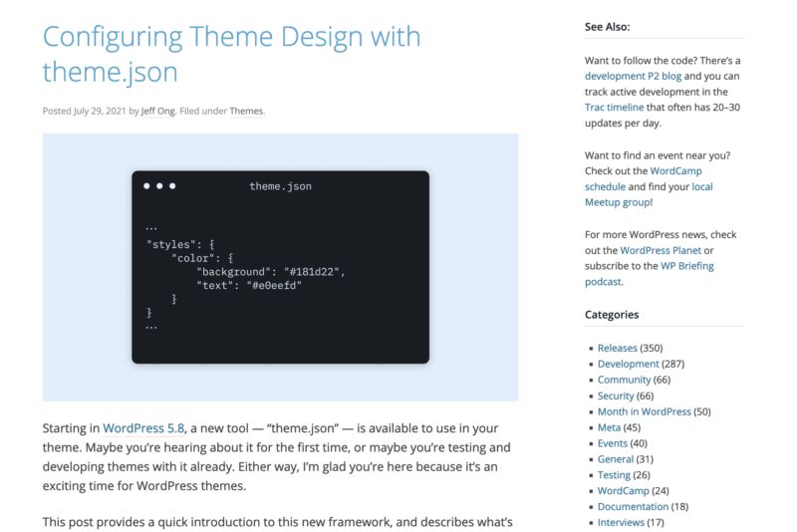Open the Documentation category
This screenshot has height=532, width=797.
pyautogui.click(x=633, y=506)
